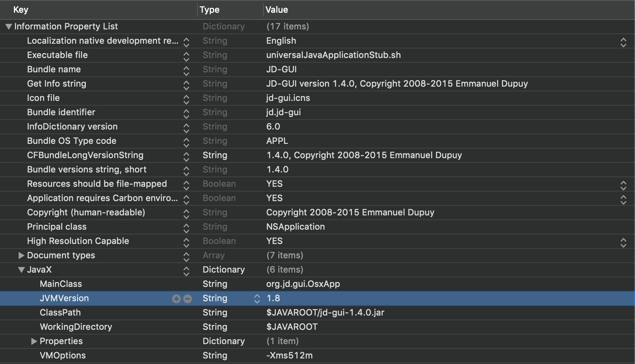
Task: Open key stepper for InfoDictionary version
Action: pos(186,128)
